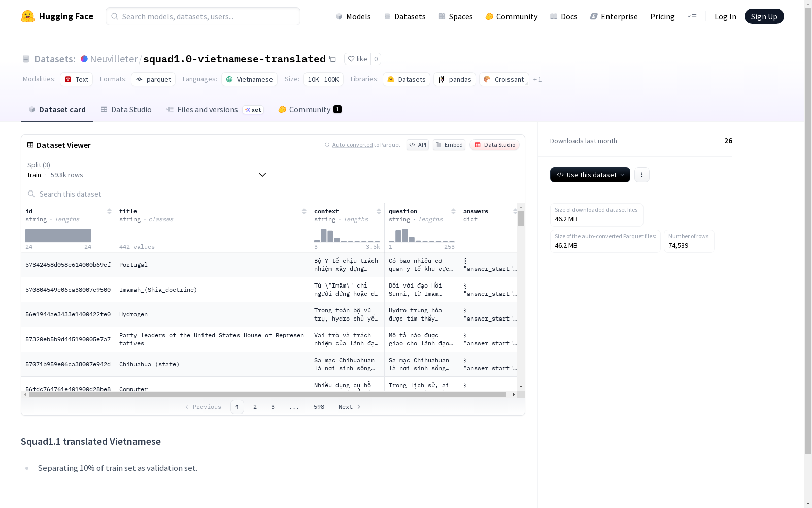
Task: Click the Portugal title cell
Action: [x=212, y=265]
